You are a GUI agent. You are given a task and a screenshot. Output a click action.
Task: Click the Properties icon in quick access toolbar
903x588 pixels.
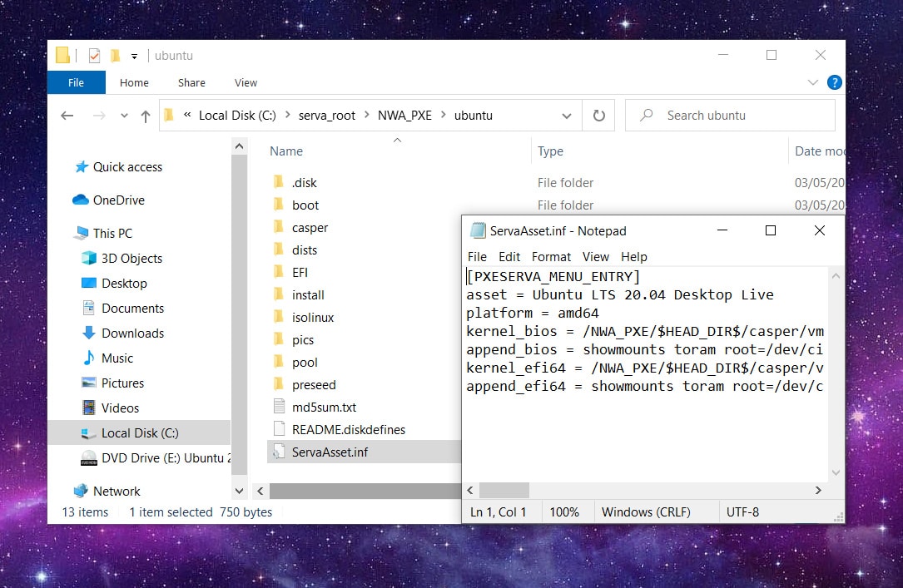coord(94,56)
